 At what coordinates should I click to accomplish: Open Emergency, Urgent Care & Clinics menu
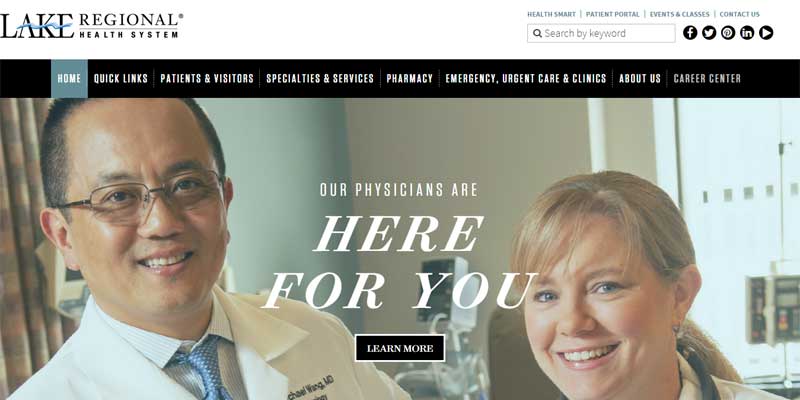click(x=526, y=79)
